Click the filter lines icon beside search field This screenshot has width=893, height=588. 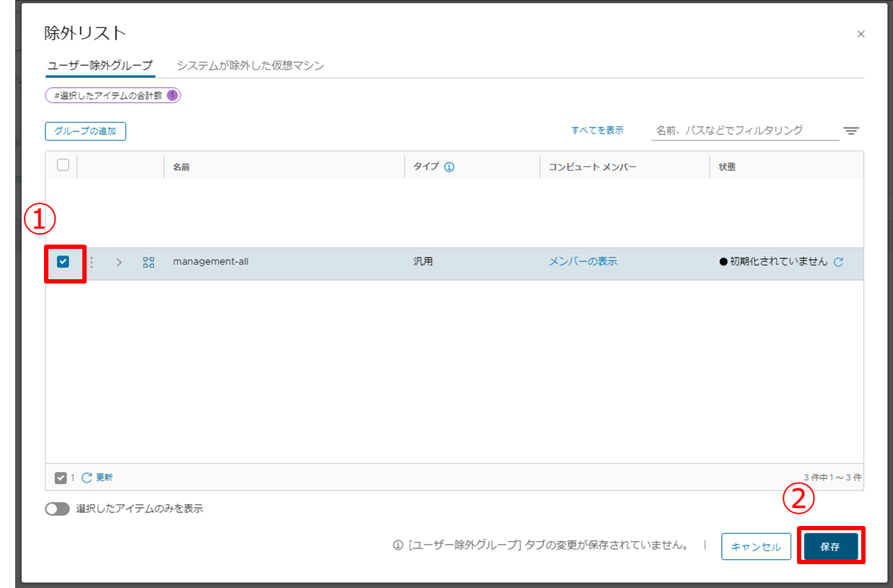point(851,131)
